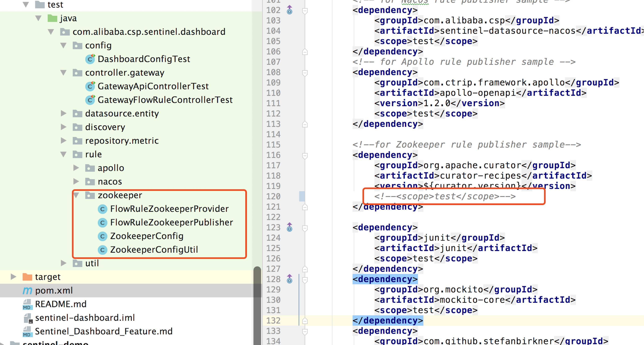
Task: Click the rule package folder icon
Action: click(77, 154)
